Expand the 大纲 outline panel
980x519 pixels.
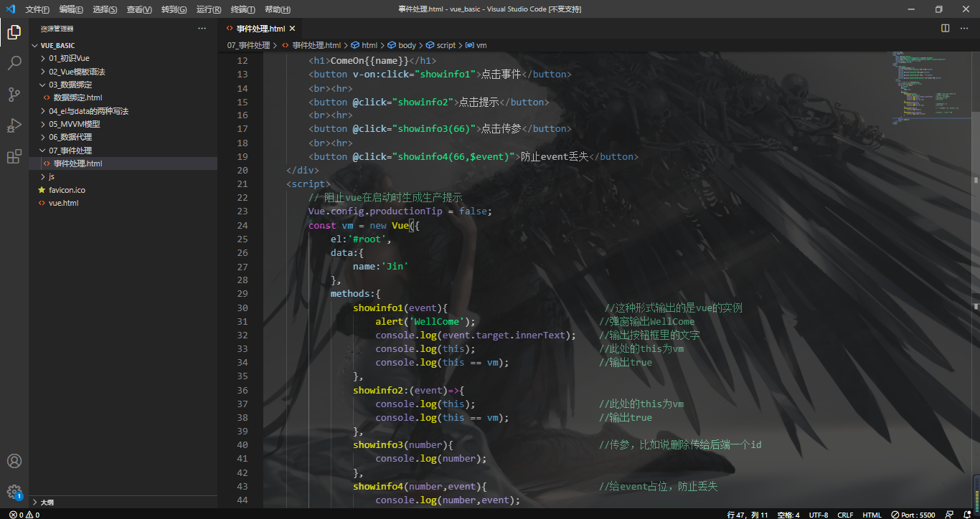pyautogui.click(x=123, y=503)
